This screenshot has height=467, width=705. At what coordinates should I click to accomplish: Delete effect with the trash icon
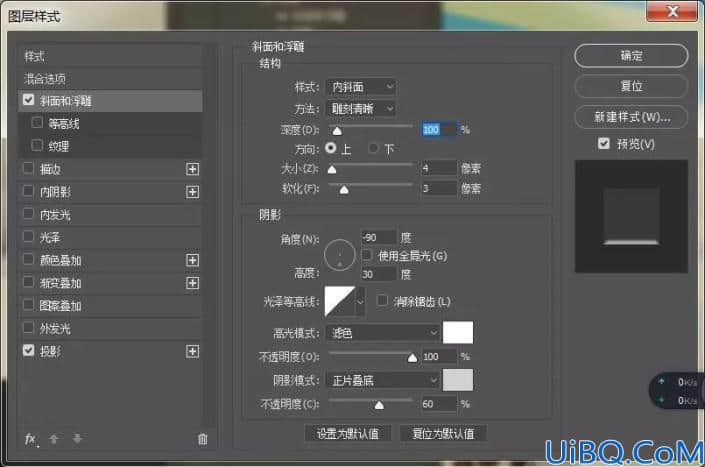(203, 439)
